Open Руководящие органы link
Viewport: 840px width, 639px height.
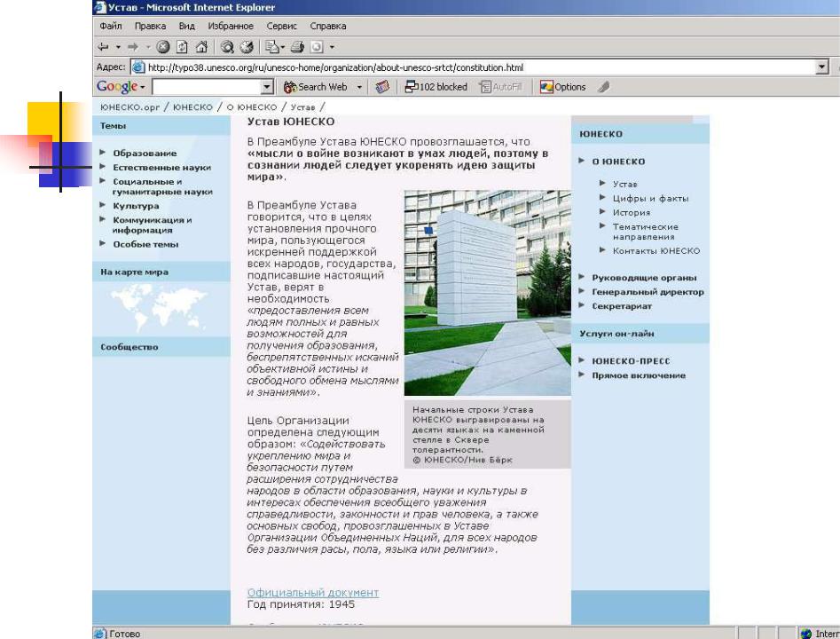644,278
